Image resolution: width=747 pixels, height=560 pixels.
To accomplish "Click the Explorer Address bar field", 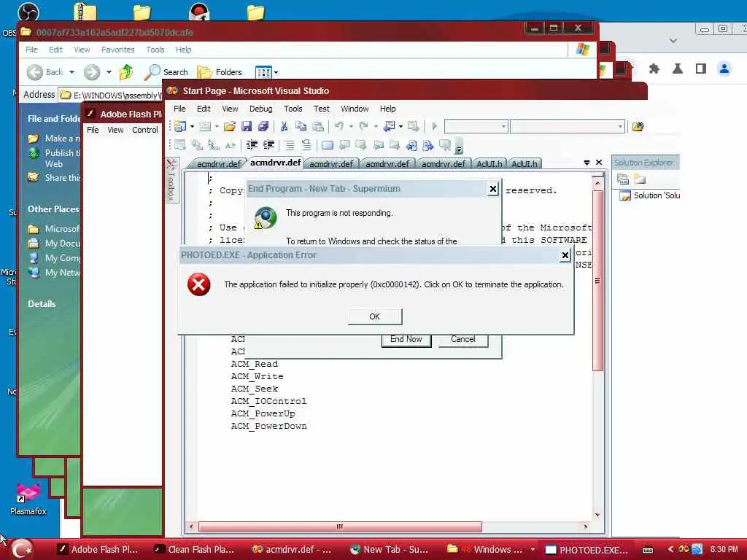I will coord(111,96).
